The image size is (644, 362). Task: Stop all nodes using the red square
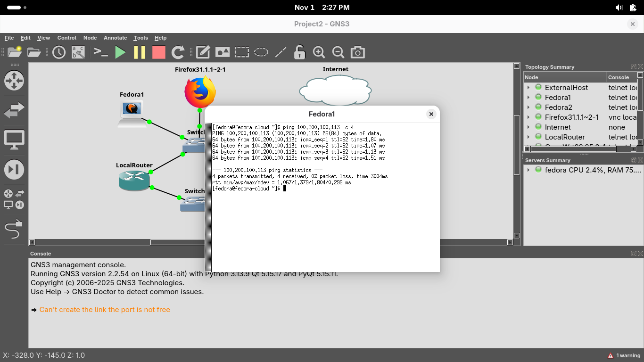coord(159,52)
